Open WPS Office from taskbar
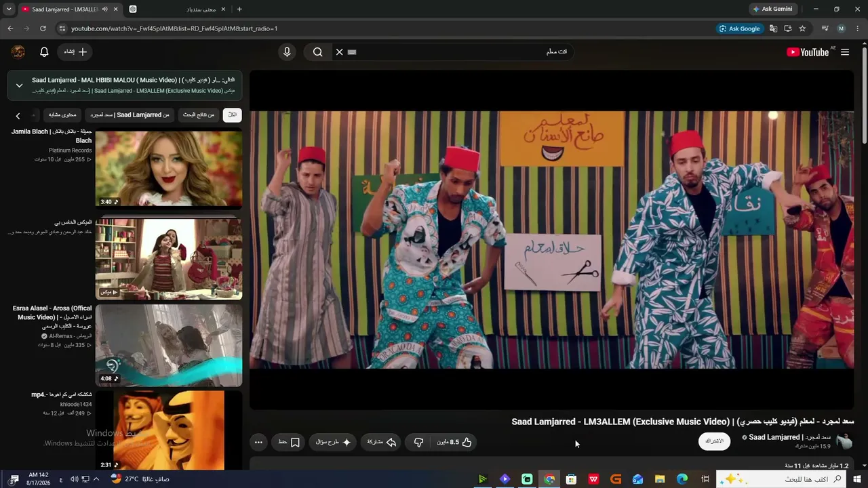 tap(594, 479)
